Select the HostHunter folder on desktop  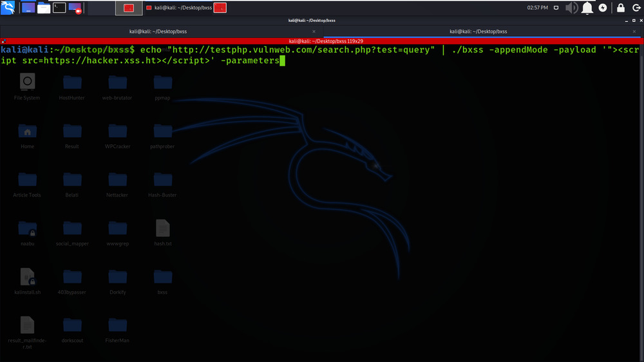tap(72, 87)
